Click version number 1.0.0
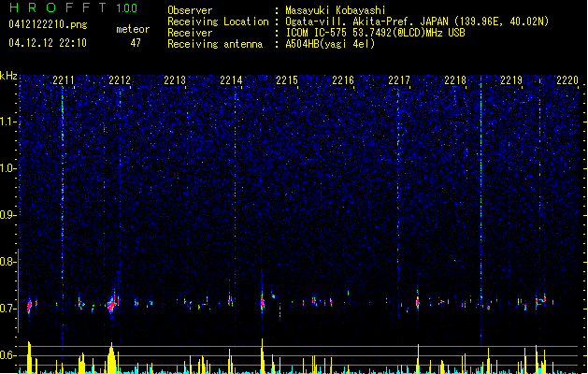The width and height of the screenshot is (588, 374). coord(126,8)
